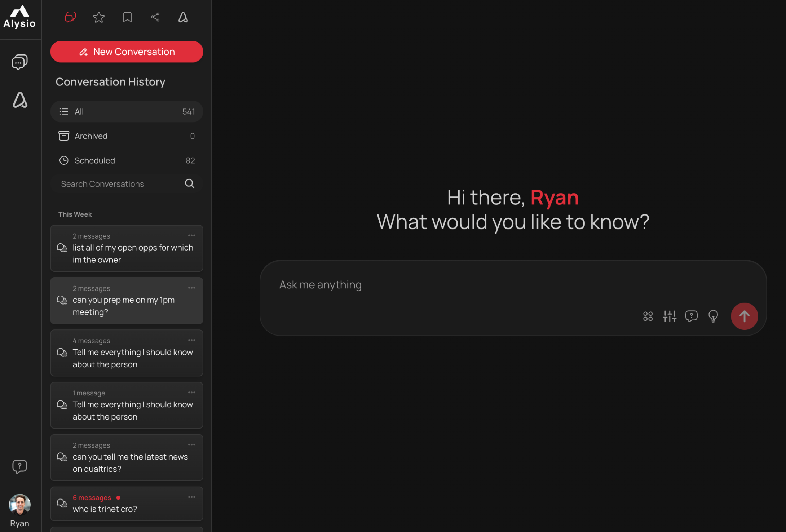Viewport: 786px width, 532px height.
Task: Open Ryan's profile avatar
Action: point(19,504)
